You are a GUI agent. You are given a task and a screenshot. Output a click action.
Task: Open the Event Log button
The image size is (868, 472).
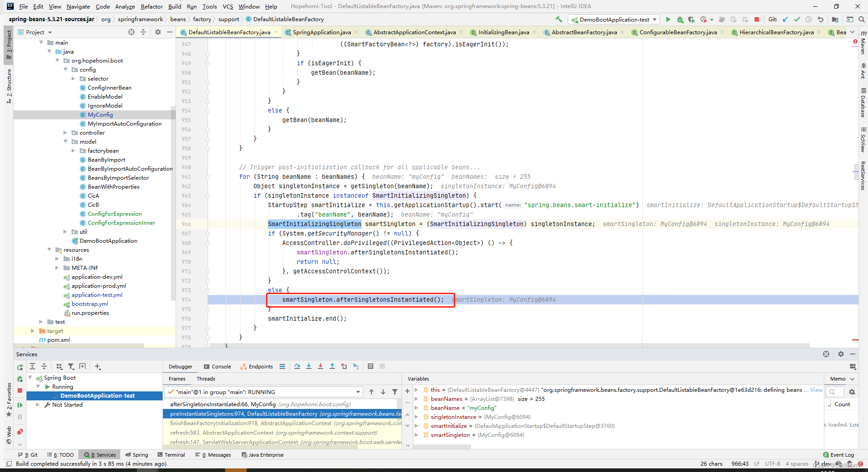click(838, 455)
